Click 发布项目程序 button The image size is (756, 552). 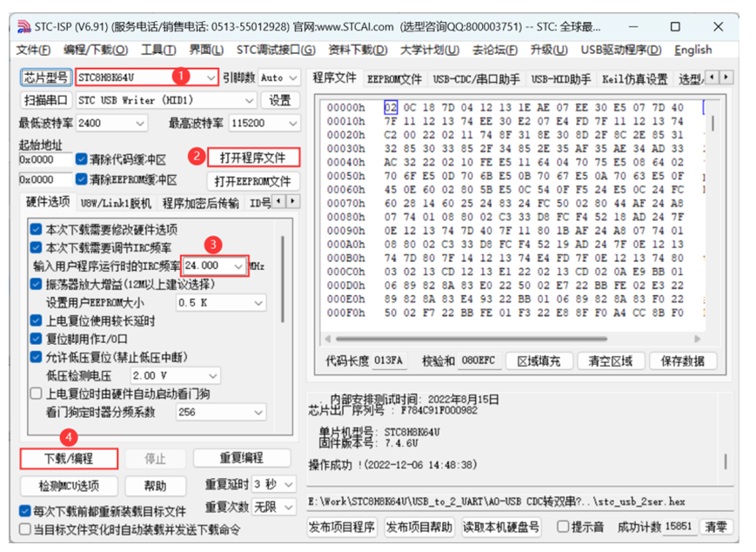[342, 527]
